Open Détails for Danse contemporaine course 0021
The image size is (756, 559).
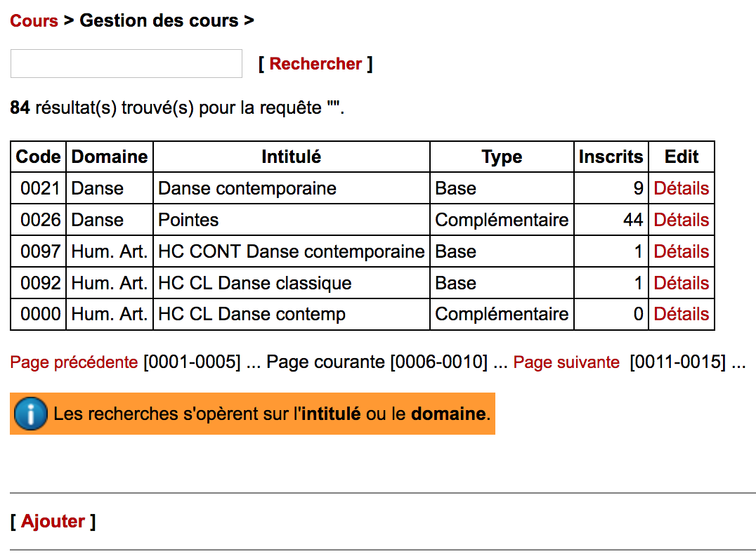point(681,188)
